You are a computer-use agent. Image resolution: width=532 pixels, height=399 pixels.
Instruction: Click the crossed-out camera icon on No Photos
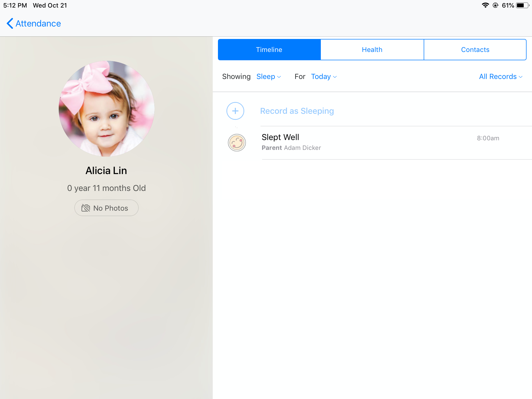(86, 208)
